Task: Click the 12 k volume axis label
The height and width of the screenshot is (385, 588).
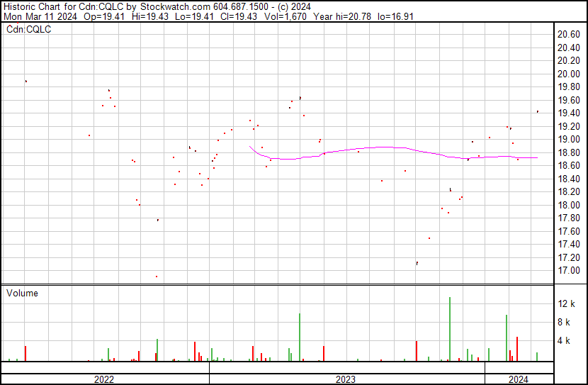Action: 566,304
